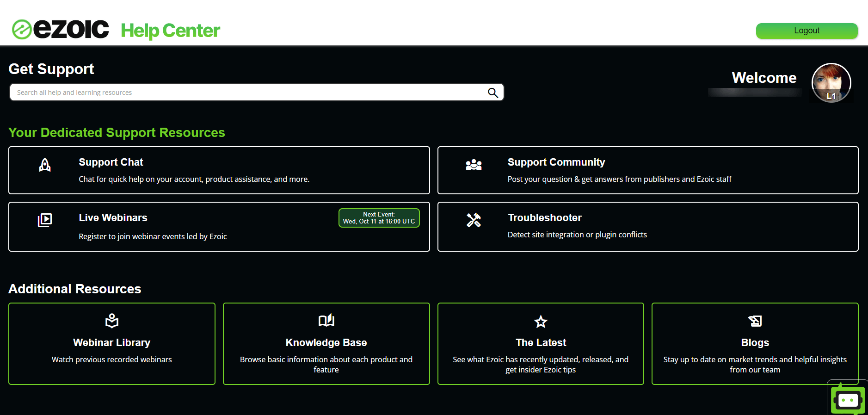The height and width of the screenshot is (415, 868).
Task: Click 'Detect site integration or plugin conflicts'
Action: tap(577, 235)
